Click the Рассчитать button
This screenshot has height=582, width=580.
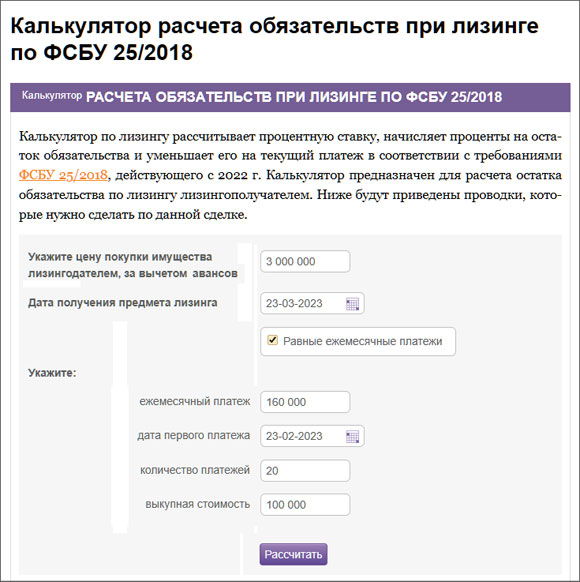pyautogui.click(x=293, y=554)
